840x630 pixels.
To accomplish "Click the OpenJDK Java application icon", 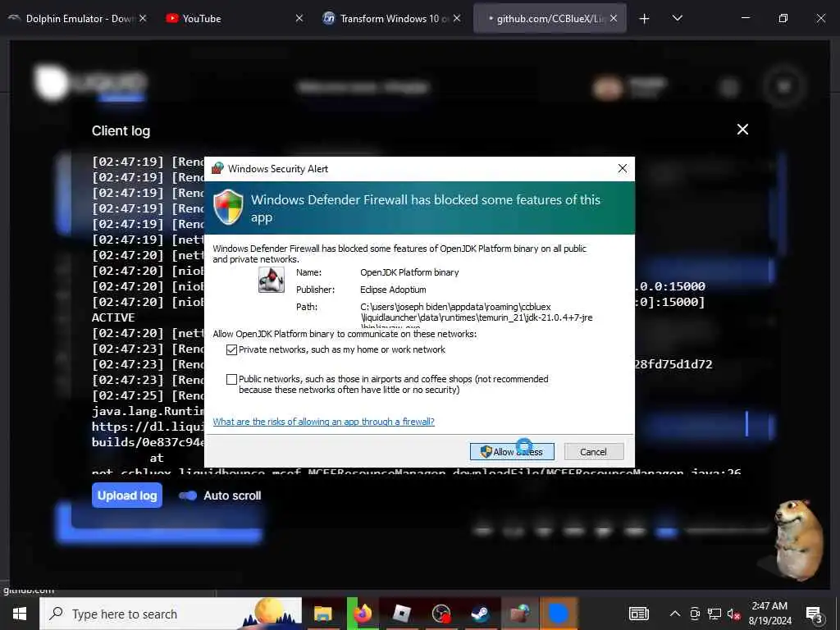I will tap(271, 279).
